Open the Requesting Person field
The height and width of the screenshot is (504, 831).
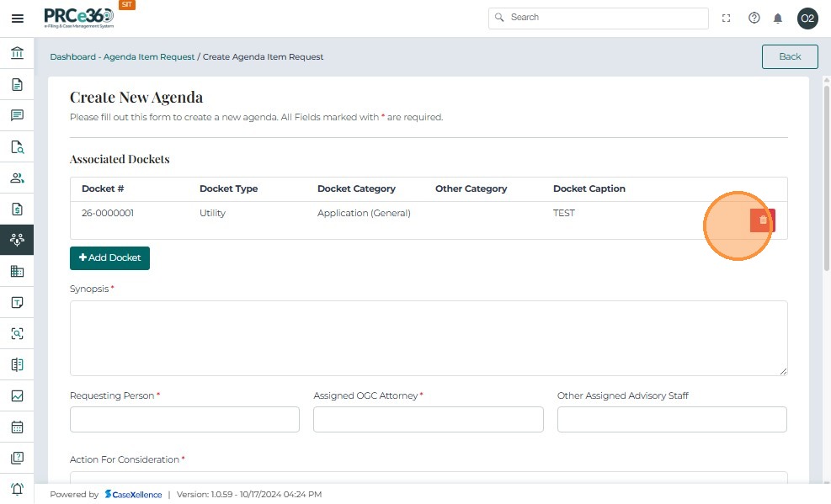coord(184,419)
